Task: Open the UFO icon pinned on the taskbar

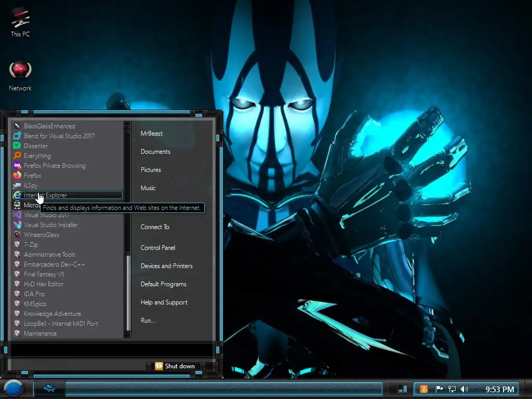Action: point(49,388)
